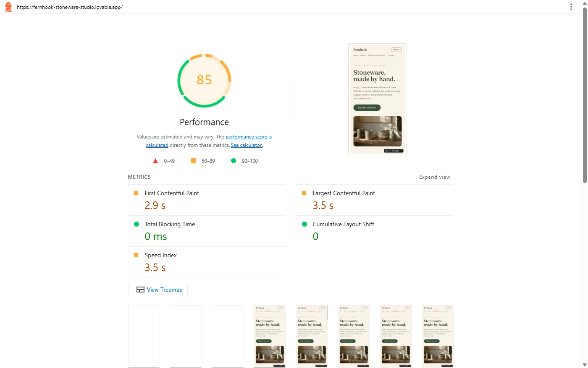Select the second blank filmstrip frame
588x368 pixels.
186,336
